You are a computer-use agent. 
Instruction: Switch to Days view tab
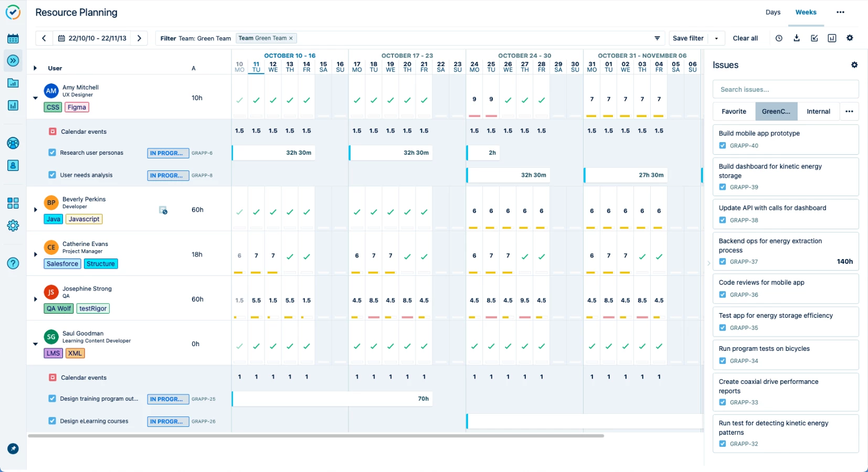coord(772,12)
